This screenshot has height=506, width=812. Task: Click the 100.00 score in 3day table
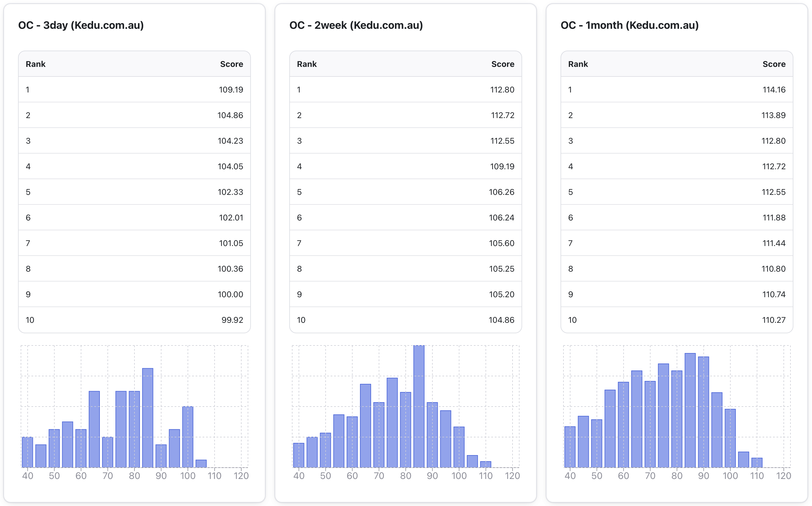230,295
